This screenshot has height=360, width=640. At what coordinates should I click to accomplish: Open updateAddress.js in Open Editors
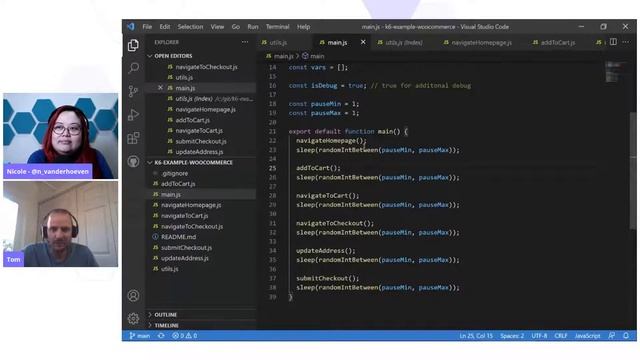199,152
